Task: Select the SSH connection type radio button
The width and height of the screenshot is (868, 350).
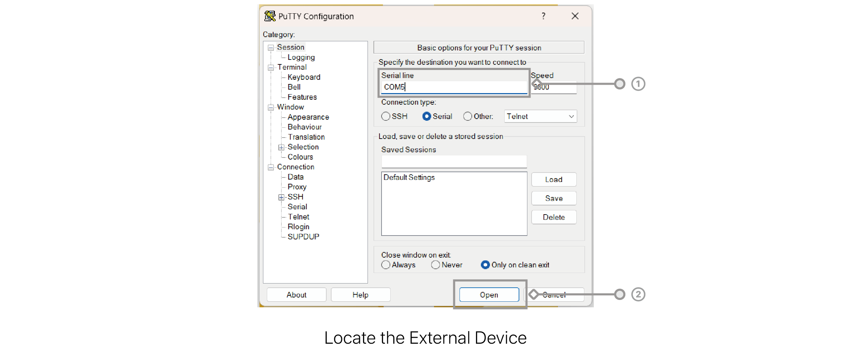Action: (x=386, y=116)
